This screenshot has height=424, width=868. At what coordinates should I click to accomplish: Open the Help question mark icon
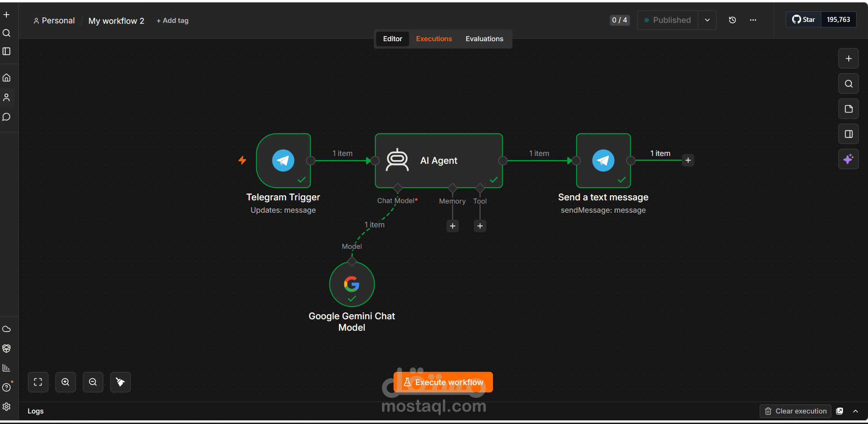pyautogui.click(x=6, y=387)
